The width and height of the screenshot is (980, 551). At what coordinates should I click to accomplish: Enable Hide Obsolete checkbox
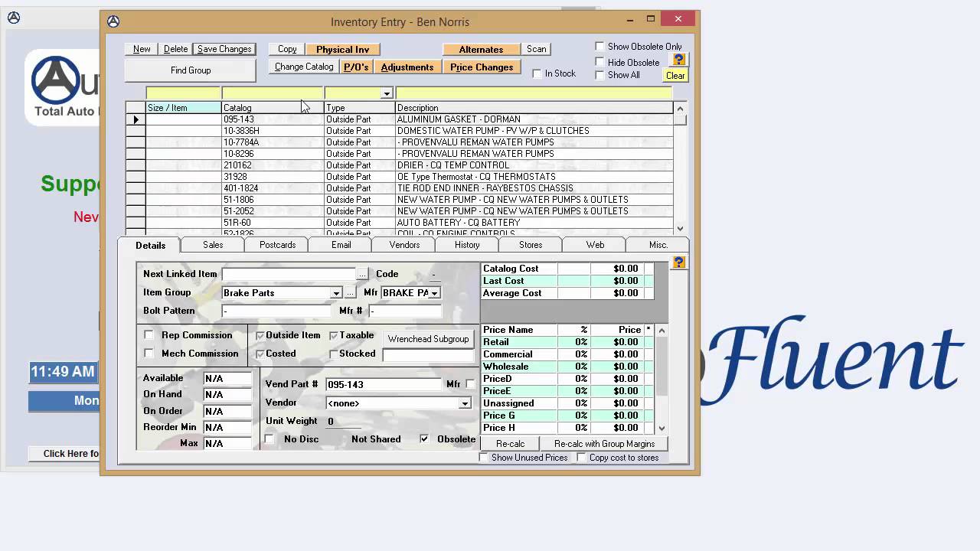599,62
